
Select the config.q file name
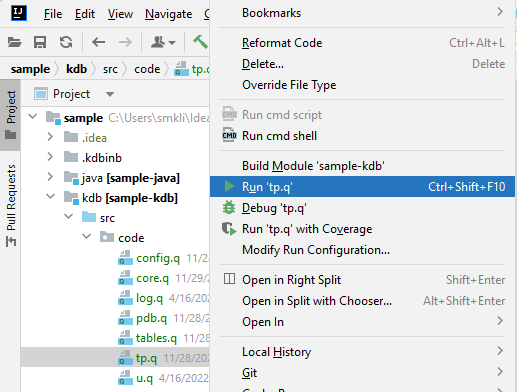pyautogui.click(x=158, y=258)
